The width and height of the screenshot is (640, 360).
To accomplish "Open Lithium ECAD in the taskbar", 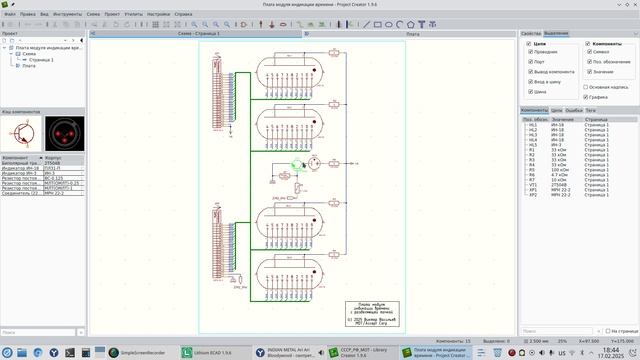I will click(216, 352).
